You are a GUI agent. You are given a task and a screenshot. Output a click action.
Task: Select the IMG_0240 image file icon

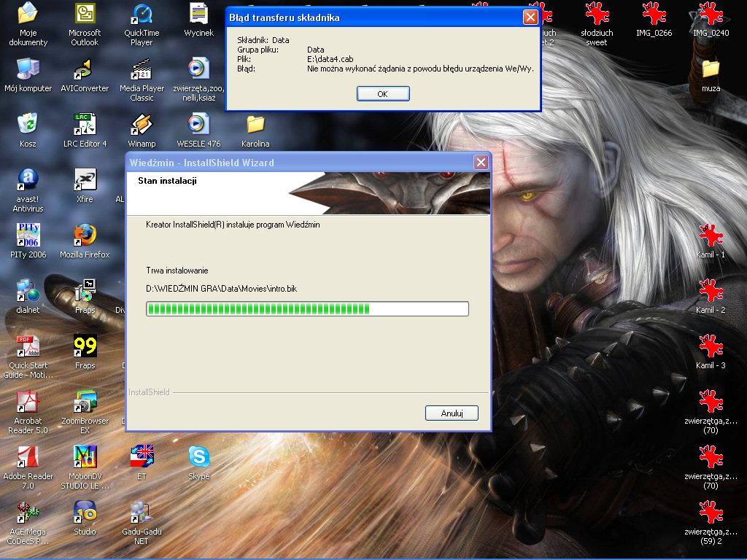point(711,20)
